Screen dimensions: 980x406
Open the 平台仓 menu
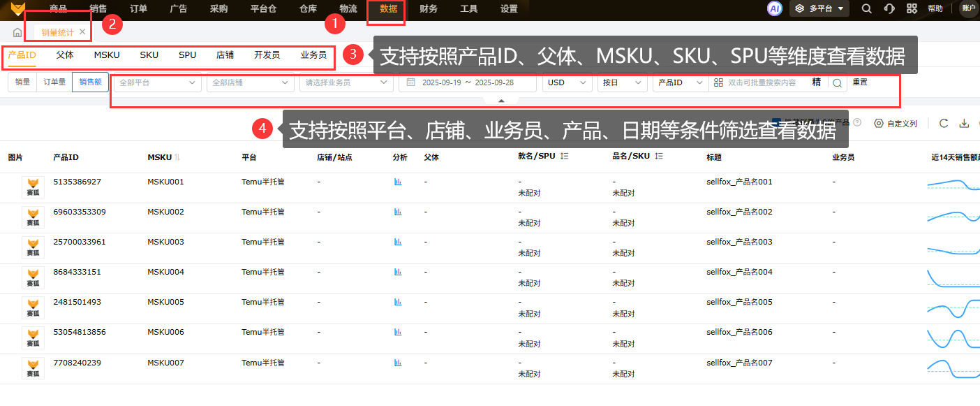[264, 9]
